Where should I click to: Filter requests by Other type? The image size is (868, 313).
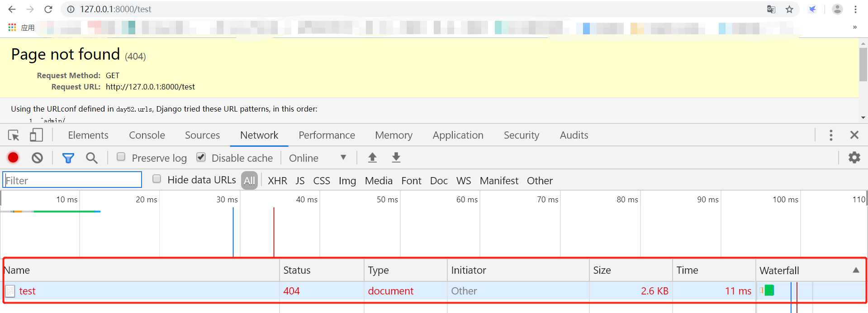click(x=540, y=181)
